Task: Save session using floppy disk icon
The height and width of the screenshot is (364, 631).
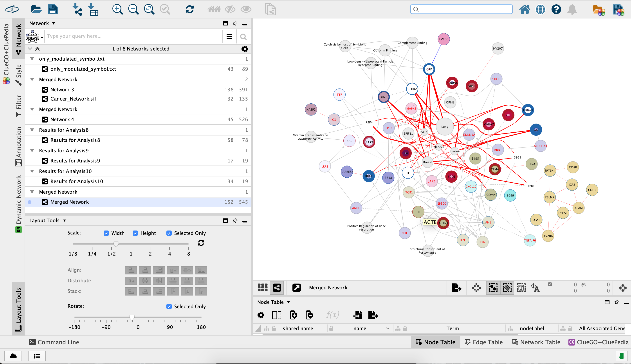Action: (53, 9)
